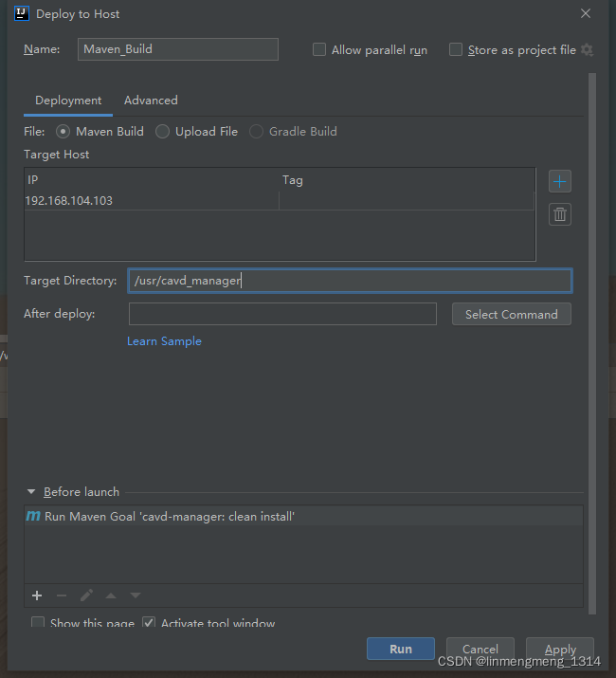Add a new target host with plus icon

(560, 181)
